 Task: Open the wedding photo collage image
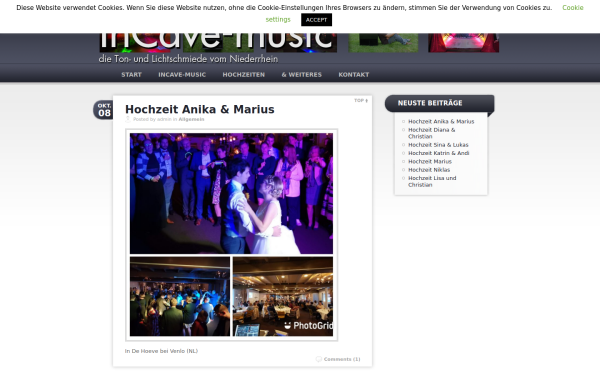[232, 235]
